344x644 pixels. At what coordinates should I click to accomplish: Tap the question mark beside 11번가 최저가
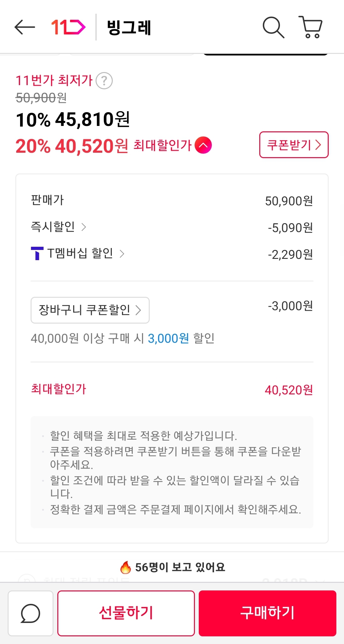tap(104, 81)
